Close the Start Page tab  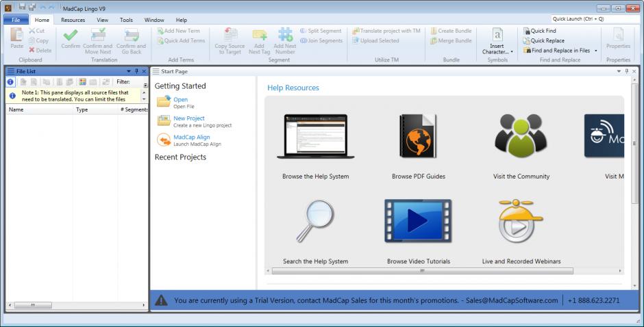click(x=634, y=71)
